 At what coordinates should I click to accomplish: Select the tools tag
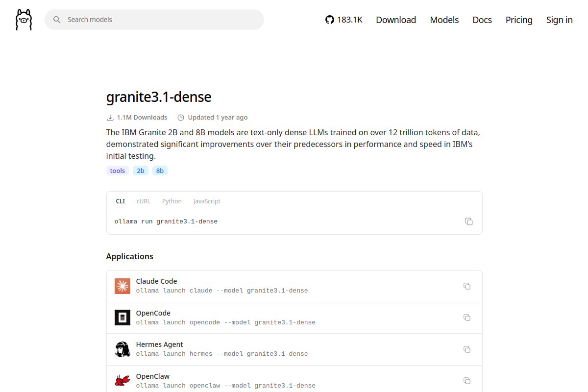[118, 171]
